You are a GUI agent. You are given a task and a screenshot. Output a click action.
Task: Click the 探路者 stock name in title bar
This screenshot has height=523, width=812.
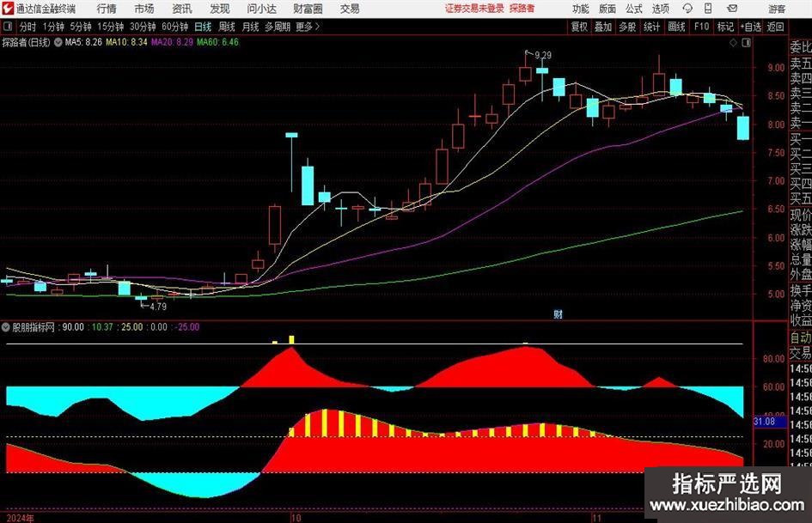click(x=522, y=9)
